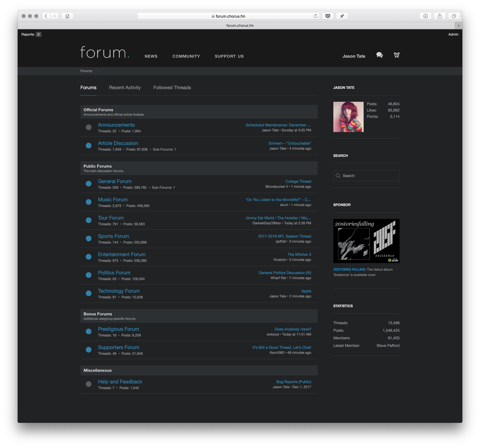Switch to the Followed Threads tab
The width and height of the screenshot is (480, 448).
click(x=172, y=88)
